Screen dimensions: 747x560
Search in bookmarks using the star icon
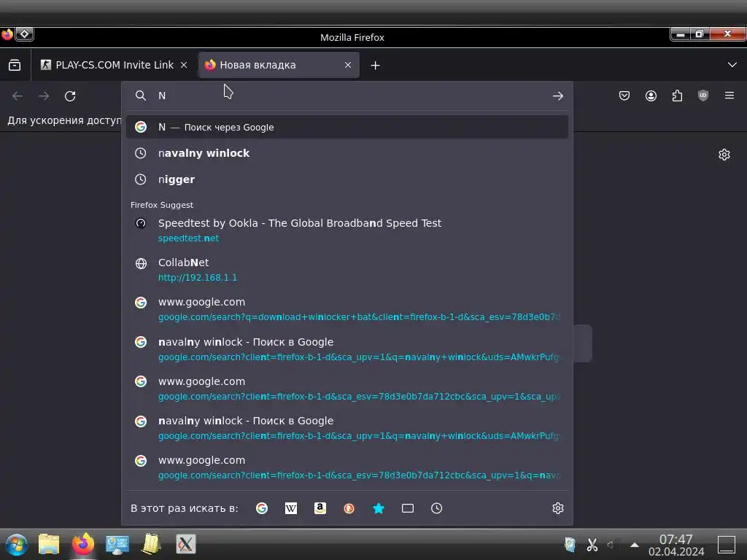coord(379,508)
